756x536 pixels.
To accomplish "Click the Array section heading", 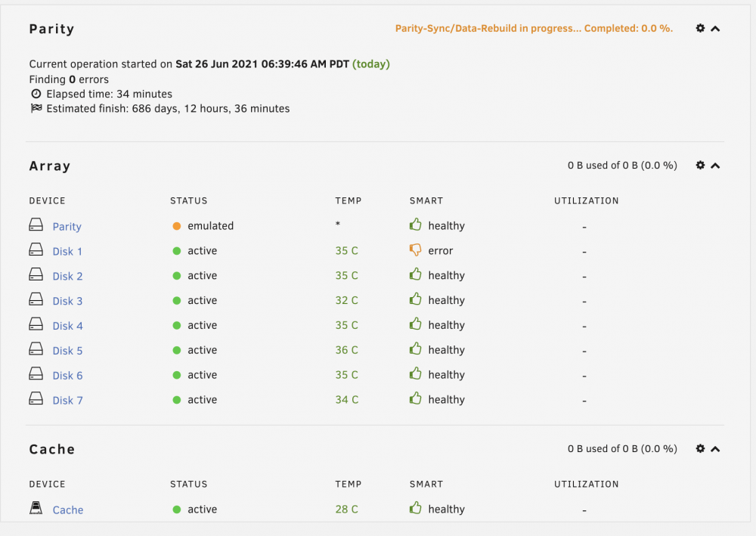I will (50, 166).
